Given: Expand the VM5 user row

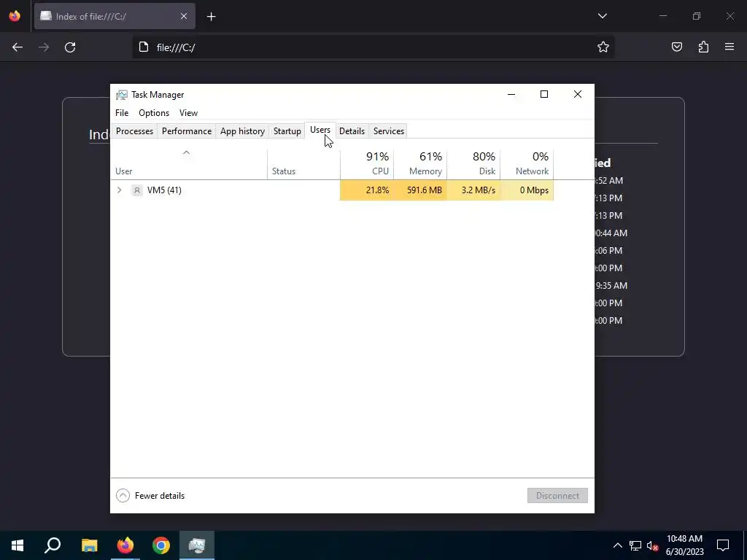Looking at the screenshot, I should 119,190.
